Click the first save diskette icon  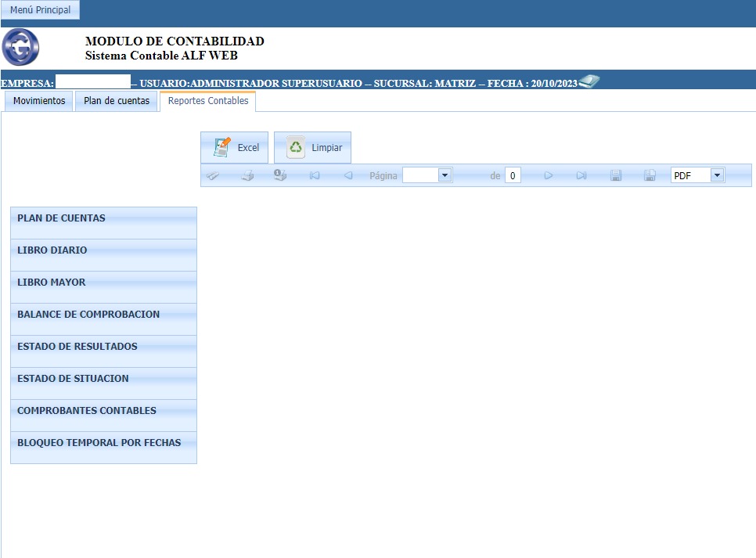(616, 176)
